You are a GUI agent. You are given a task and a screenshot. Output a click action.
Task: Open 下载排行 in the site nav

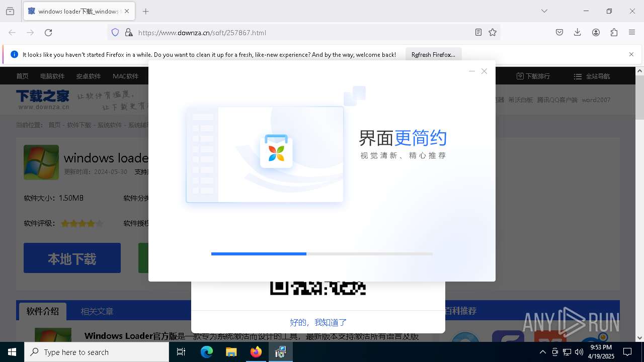(533, 76)
